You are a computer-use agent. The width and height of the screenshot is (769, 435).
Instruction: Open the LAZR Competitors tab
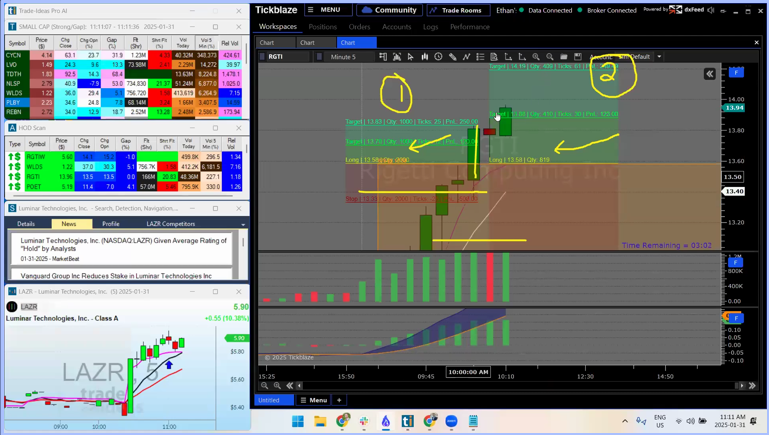[171, 224]
